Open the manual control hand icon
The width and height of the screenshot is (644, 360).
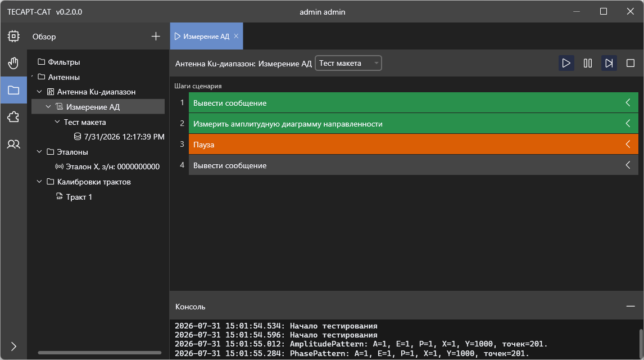13,64
